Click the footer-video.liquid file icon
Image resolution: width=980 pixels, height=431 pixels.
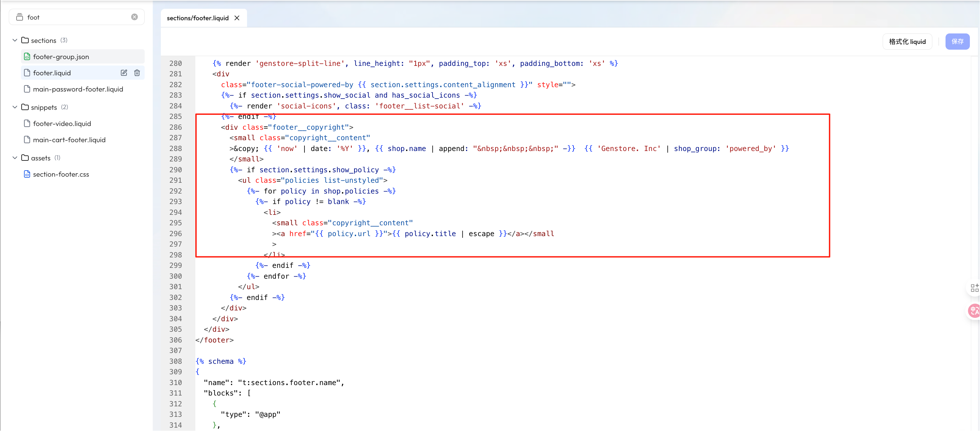click(27, 124)
